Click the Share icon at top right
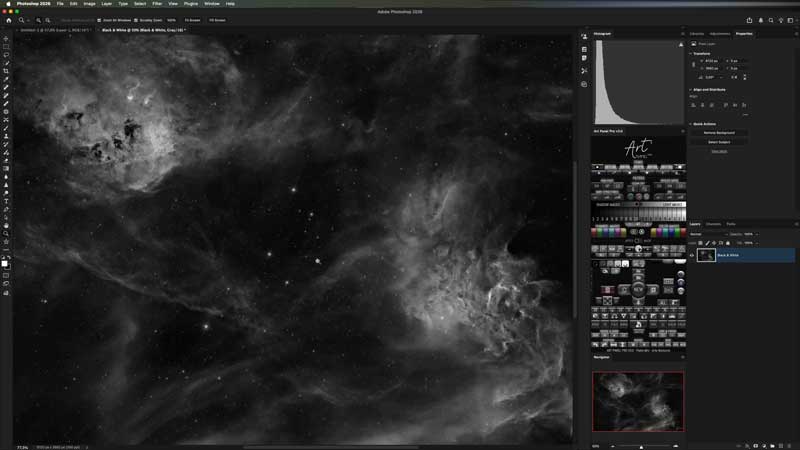Viewport: 800px width, 450px height. [749, 20]
